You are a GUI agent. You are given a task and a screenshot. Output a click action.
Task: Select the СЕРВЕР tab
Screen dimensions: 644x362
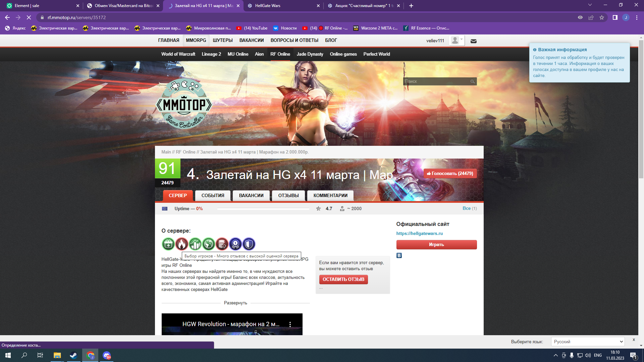tap(178, 195)
